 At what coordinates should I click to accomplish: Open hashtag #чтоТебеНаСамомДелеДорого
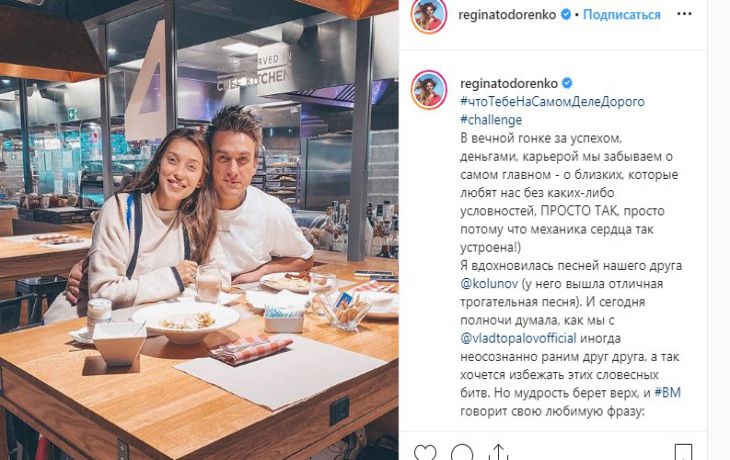pos(552,101)
